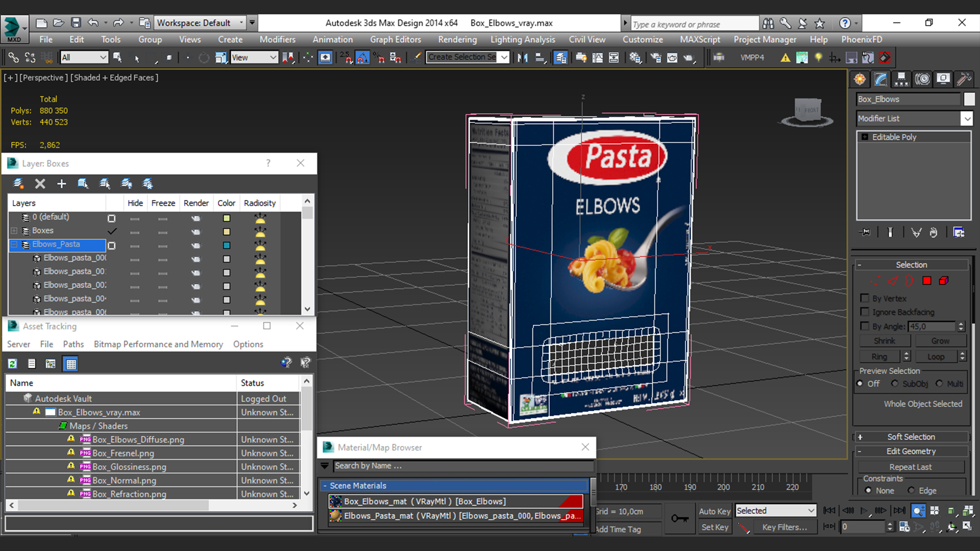Click the Shrink button
Viewport: 980px width, 551px height.
885,341
